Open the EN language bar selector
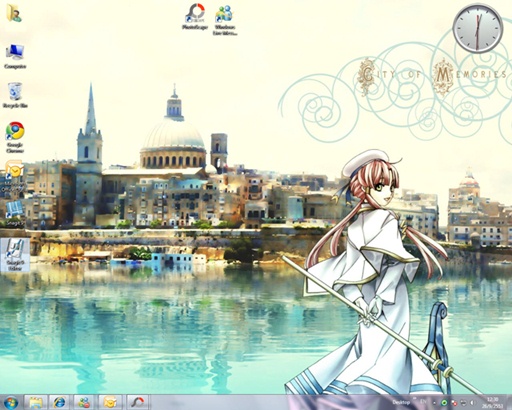This screenshot has width=512, height=410. point(423,402)
